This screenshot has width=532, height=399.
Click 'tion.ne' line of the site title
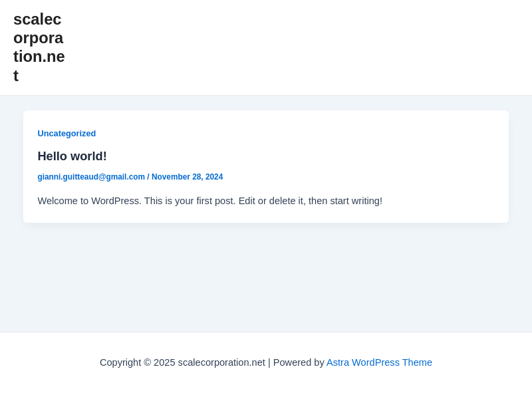(x=39, y=57)
